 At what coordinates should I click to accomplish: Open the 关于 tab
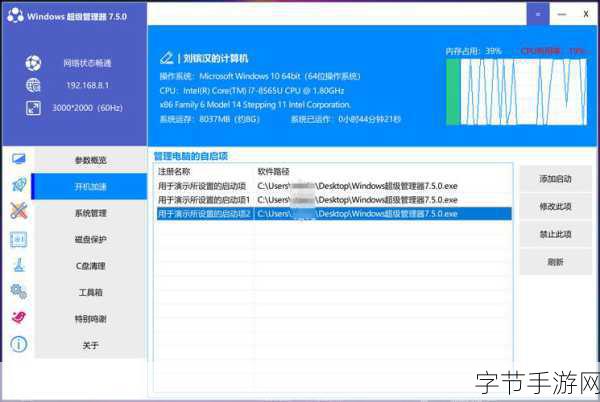tap(90, 345)
